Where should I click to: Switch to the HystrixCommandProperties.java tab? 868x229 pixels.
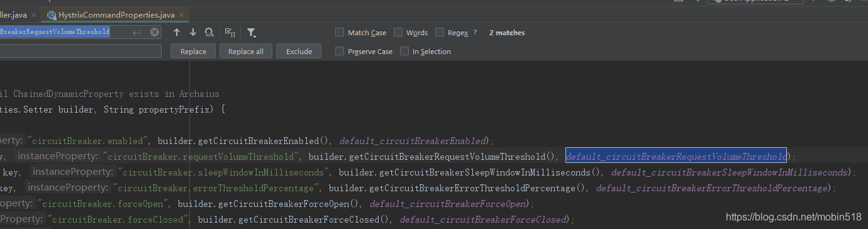116,14
